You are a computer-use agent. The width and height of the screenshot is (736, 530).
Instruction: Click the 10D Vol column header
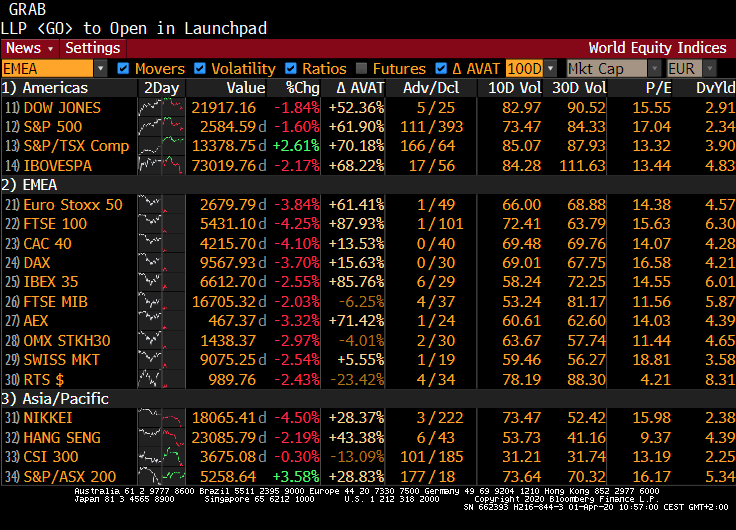[x=514, y=88]
